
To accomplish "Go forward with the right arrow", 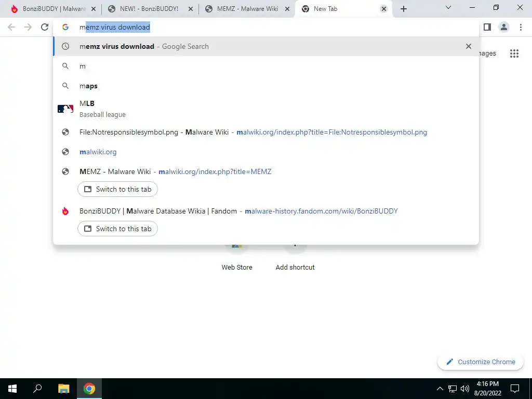I will pos(28,27).
